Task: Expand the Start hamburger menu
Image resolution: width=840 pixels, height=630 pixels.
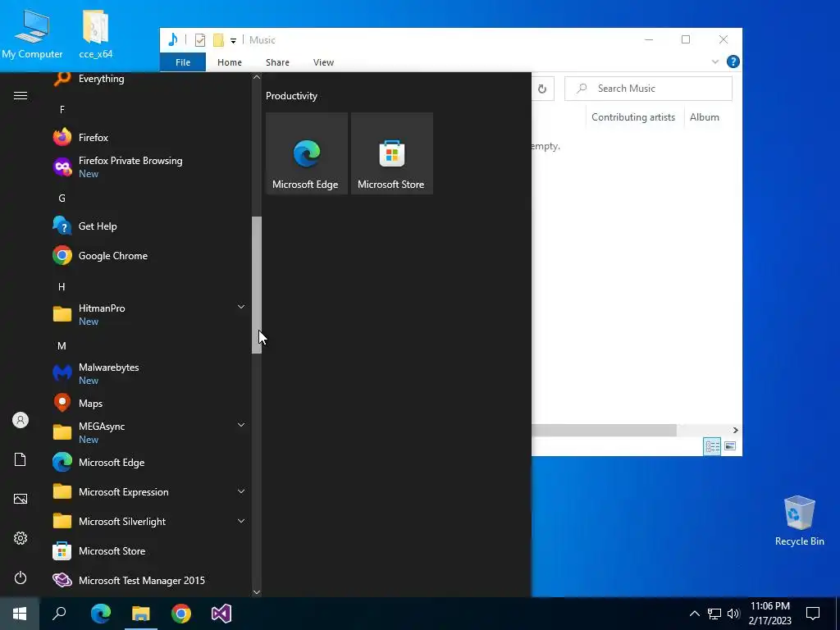Action: [21, 95]
